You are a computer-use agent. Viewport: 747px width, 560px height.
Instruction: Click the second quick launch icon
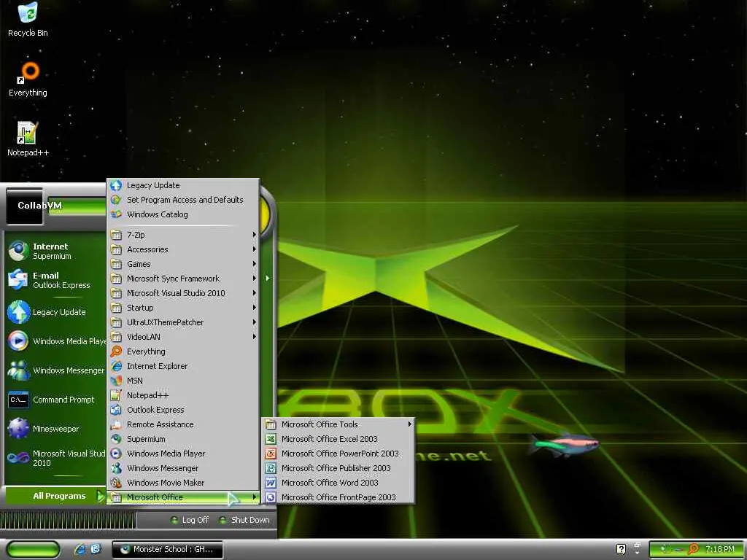pyautogui.click(x=96, y=550)
